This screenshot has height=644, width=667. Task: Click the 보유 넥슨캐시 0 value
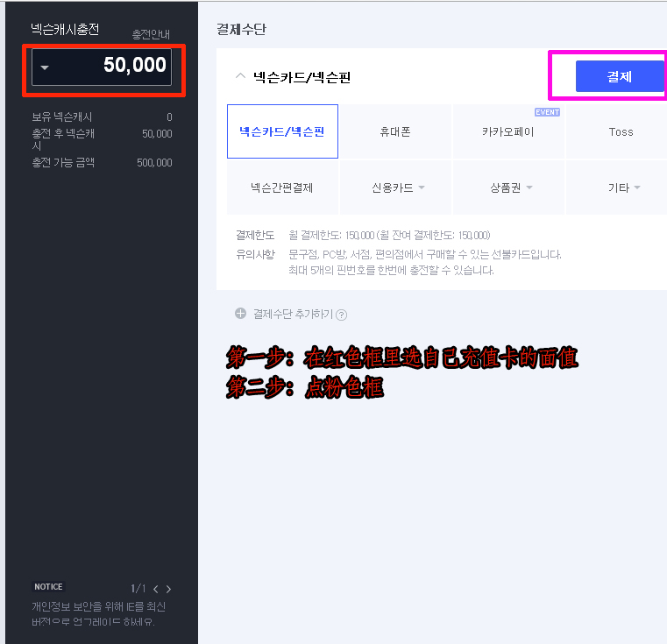pos(169,117)
